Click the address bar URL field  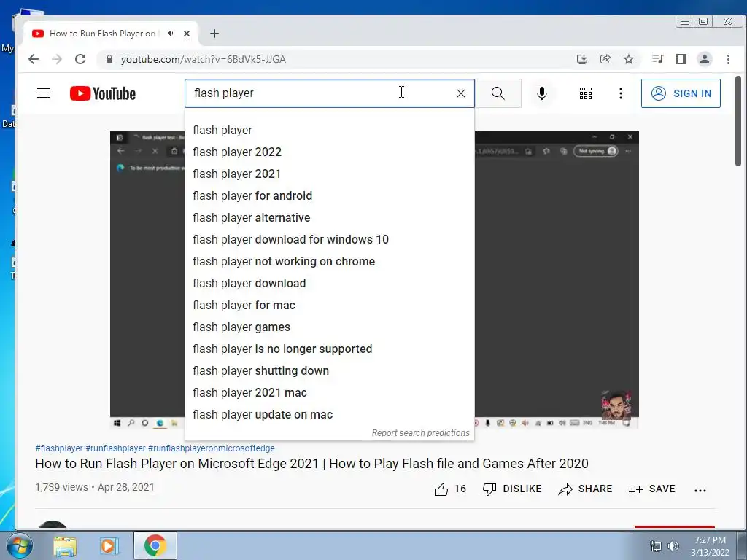(333, 59)
